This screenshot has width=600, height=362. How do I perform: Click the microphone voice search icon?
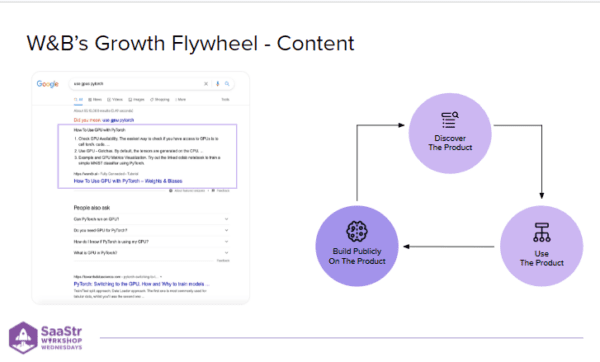tap(217, 84)
